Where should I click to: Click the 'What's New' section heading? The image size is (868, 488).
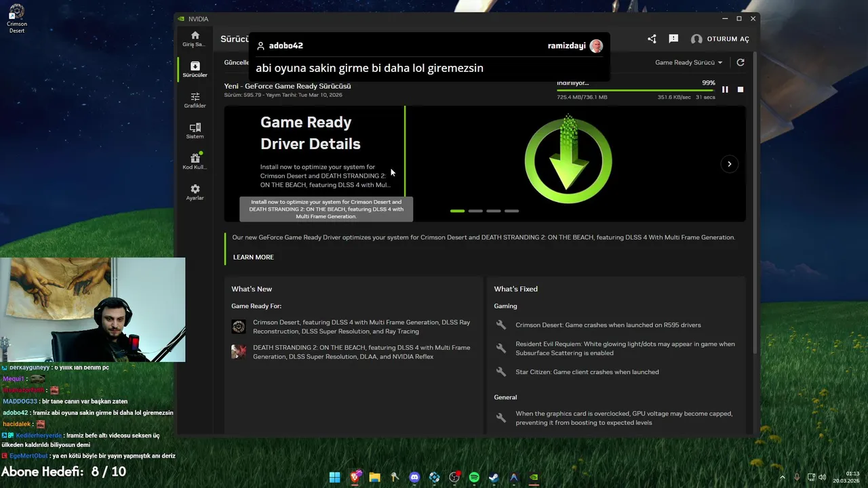pos(252,289)
